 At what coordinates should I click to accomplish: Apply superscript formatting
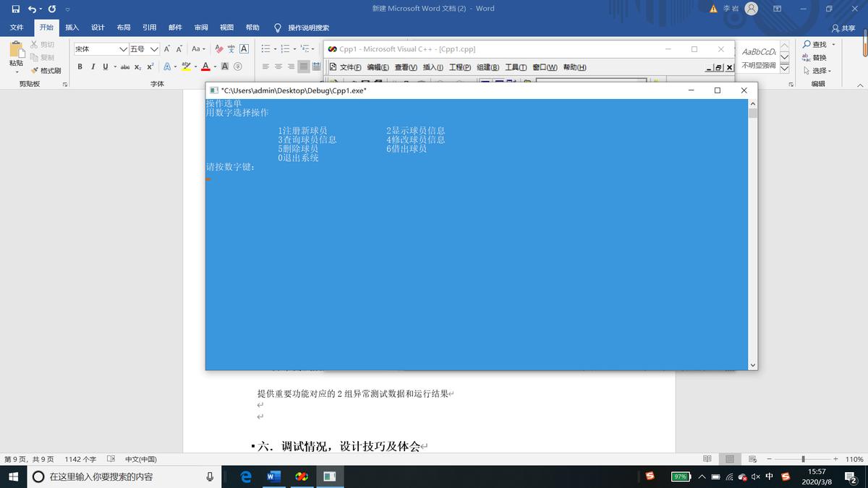[150, 67]
